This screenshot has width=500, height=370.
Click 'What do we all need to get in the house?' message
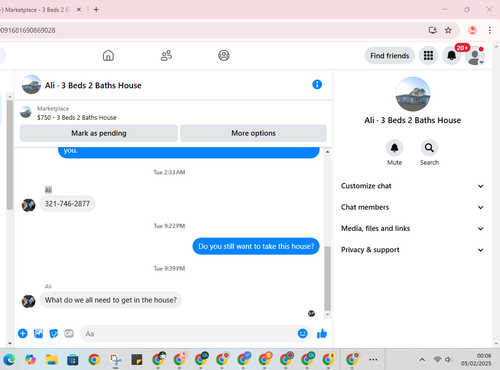111,300
